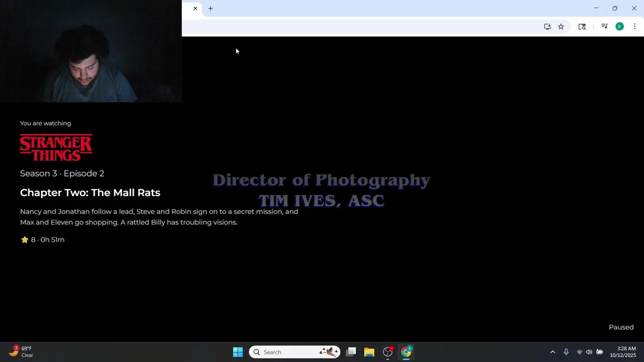Open the recording app with red dot
This screenshot has height=362, width=644.
388,352
